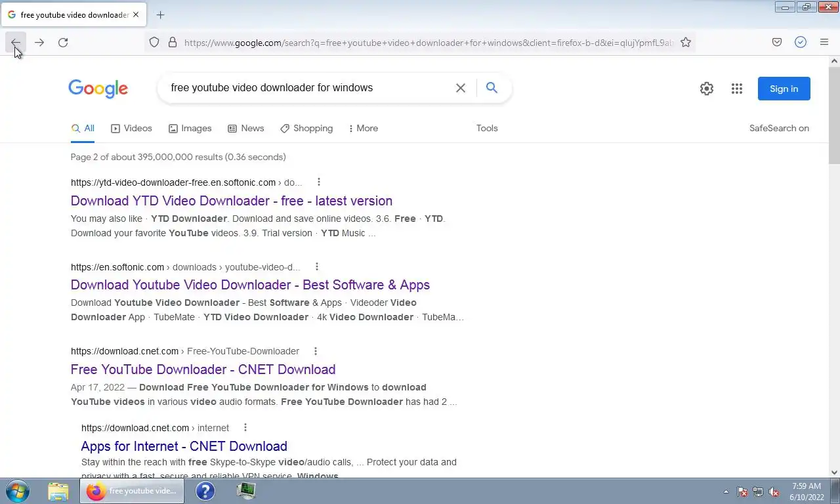The height and width of the screenshot is (504, 840).
Task: Show site security lock information
Action: 173,43
